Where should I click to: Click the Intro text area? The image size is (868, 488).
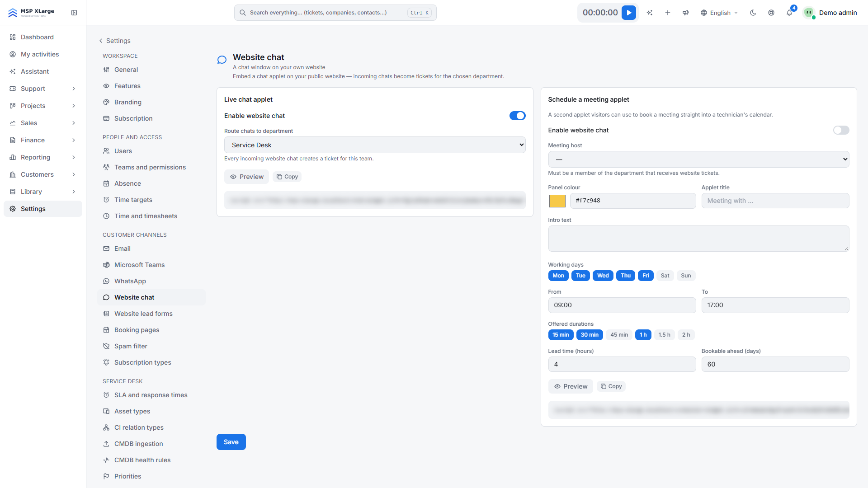pyautogui.click(x=699, y=239)
